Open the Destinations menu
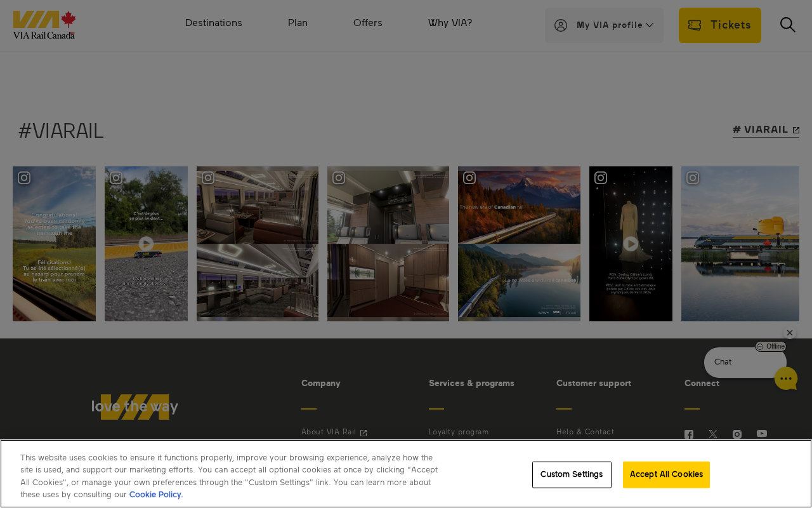The height and width of the screenshot is (508, 812). pos(214,23)
